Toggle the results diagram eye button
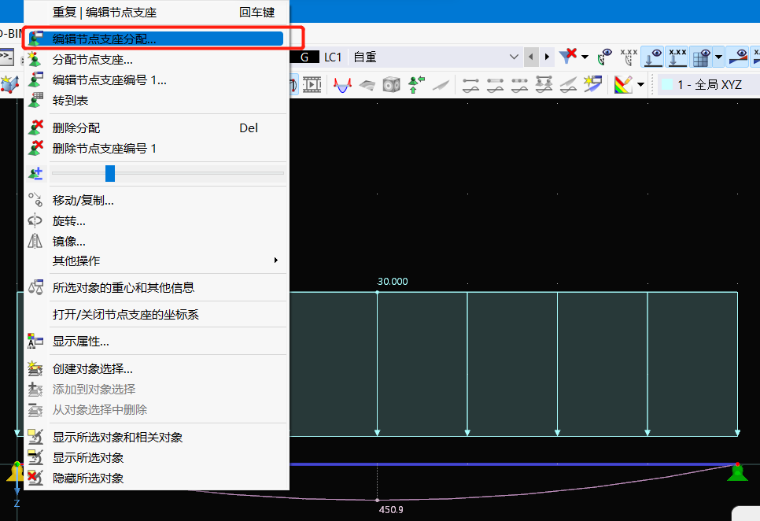Screen dimensions: 760x521 [738, 57]
